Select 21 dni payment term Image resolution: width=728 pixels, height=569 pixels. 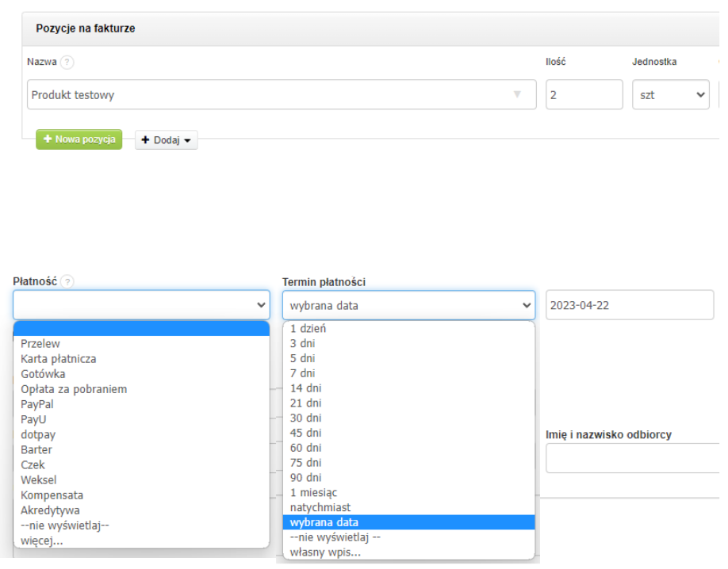(x=408, y=403)
